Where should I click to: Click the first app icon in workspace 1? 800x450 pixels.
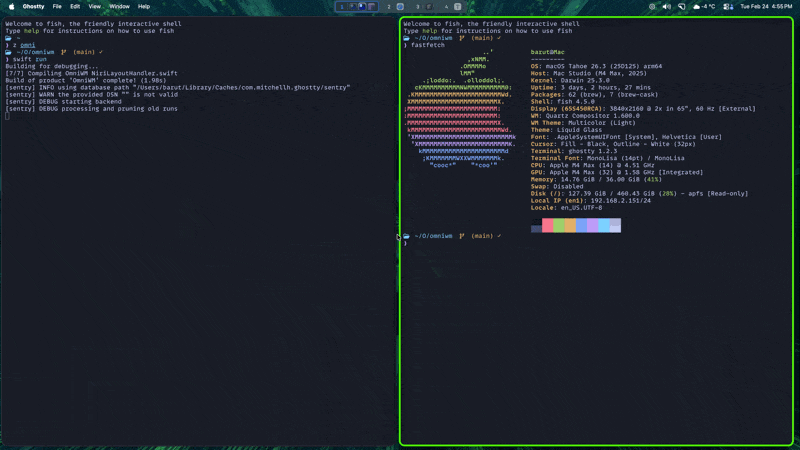pyautogui.click(x=353, y=7)
